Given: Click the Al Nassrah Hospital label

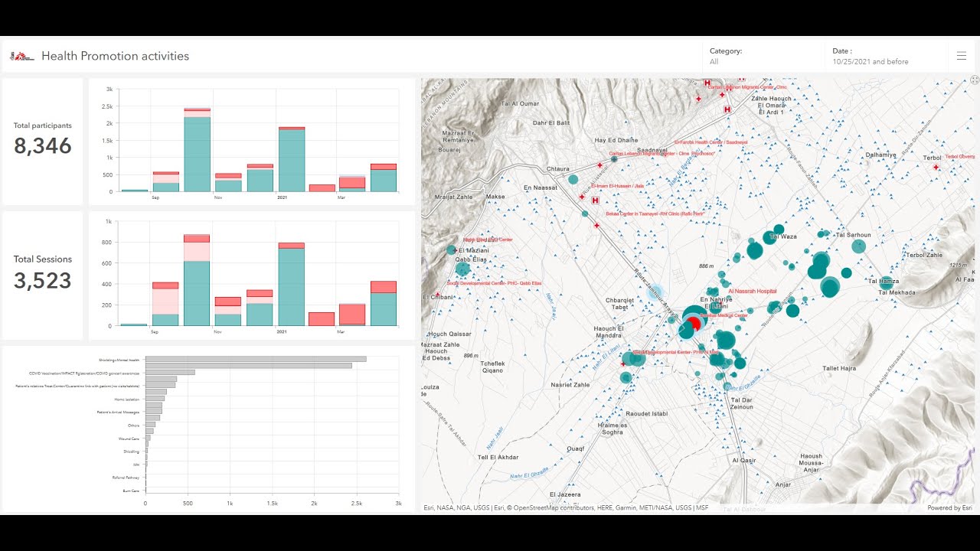Looking at the screenshot, I should coord(752,292).
